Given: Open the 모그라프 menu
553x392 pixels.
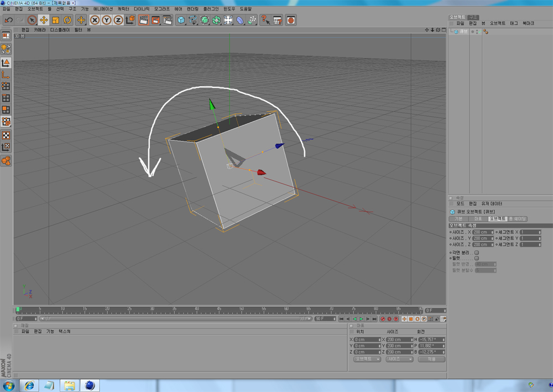Looking at the screenshot, I should (x=162, y=9).
